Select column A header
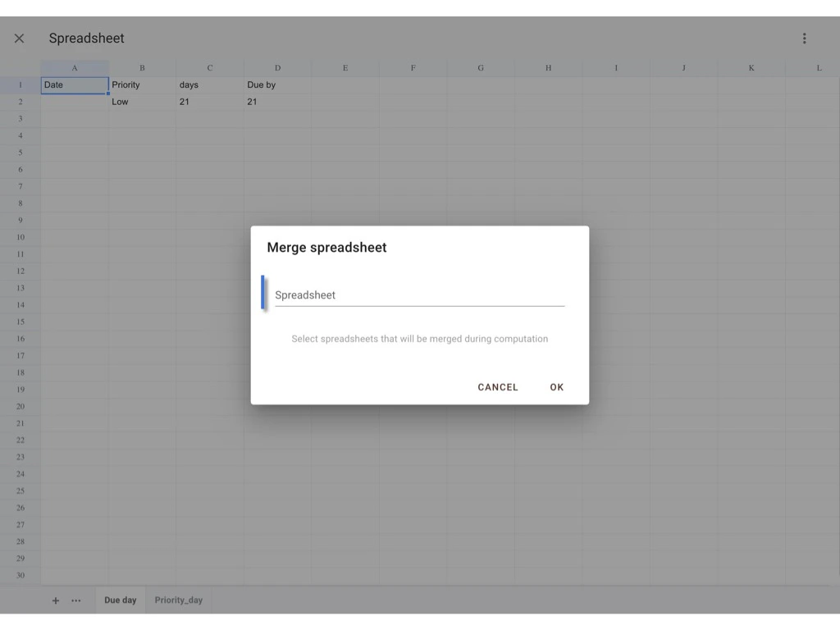Screen dimensions: 840x630 click(74, 68)
